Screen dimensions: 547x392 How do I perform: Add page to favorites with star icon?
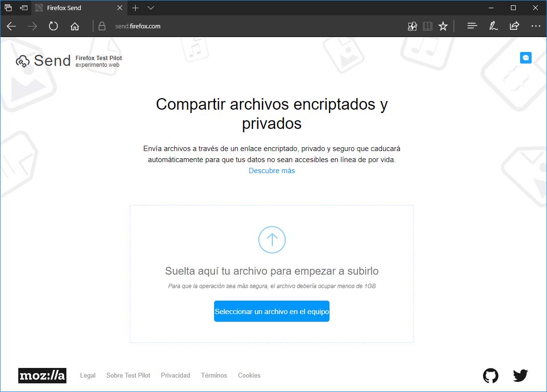pyautogui.click(x=443, y=26)
